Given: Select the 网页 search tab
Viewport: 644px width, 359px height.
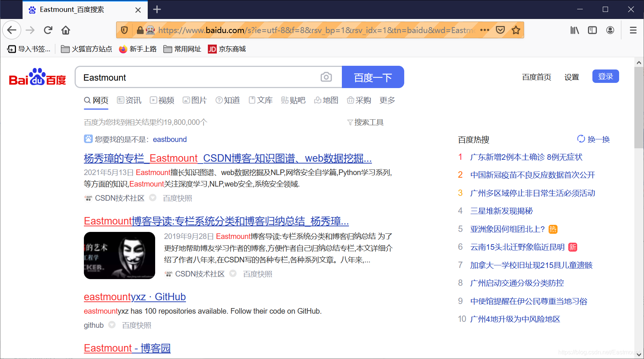Looking at the screenshot, I should [x=96, y=100].
